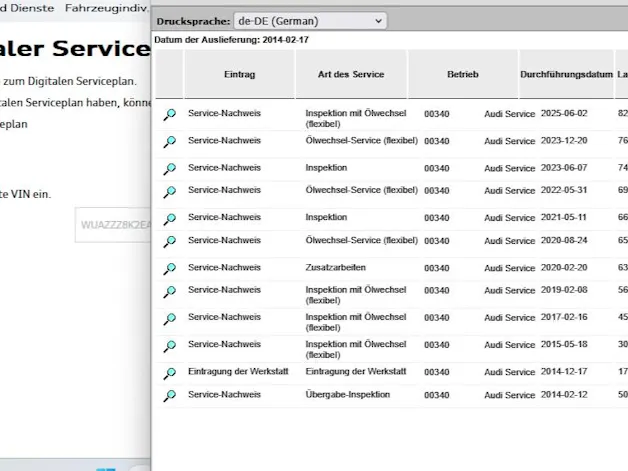Select Inspektion mit Ölwechsel in the 2017-02-16 row

click(x=356, y=322)
